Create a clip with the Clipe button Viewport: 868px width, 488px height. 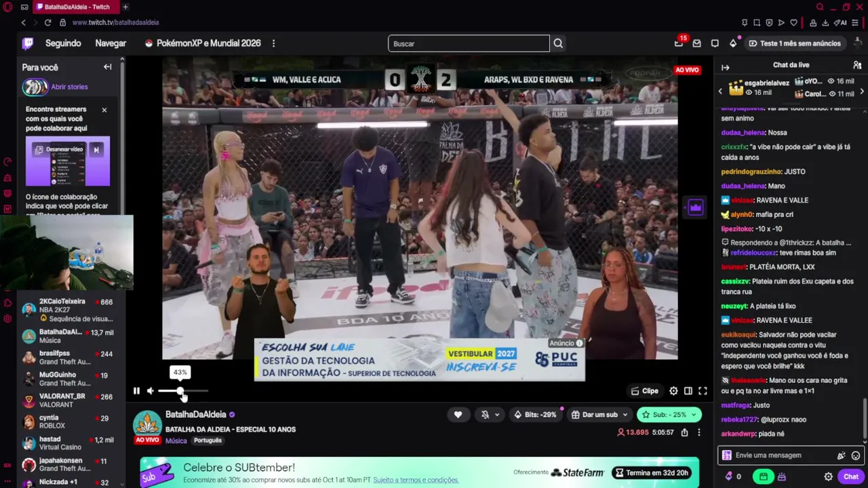pos(644,391)
